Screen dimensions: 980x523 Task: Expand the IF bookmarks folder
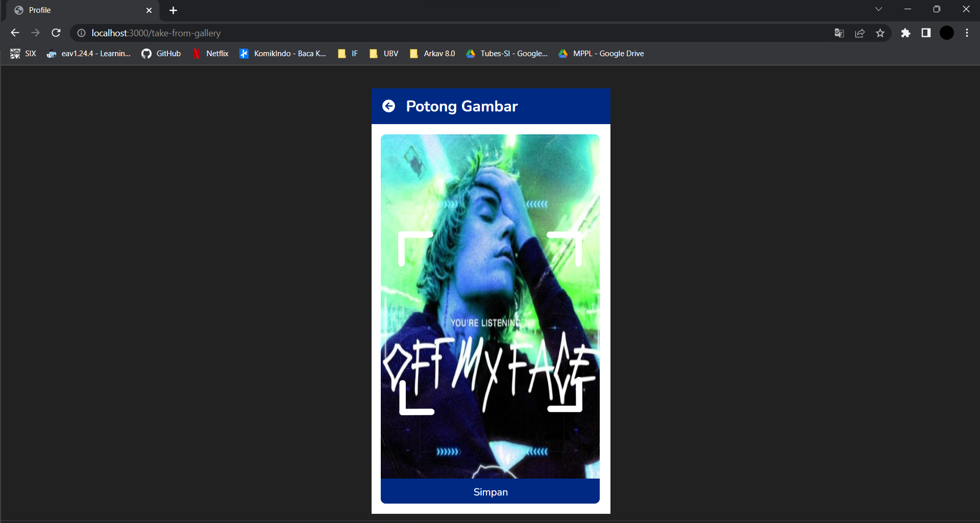348,54
